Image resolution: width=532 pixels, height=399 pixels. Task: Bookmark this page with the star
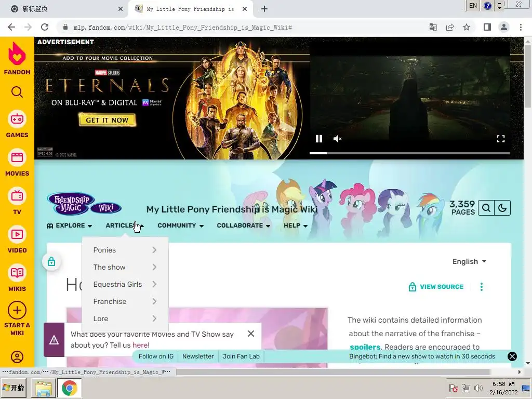click(467, 27)
